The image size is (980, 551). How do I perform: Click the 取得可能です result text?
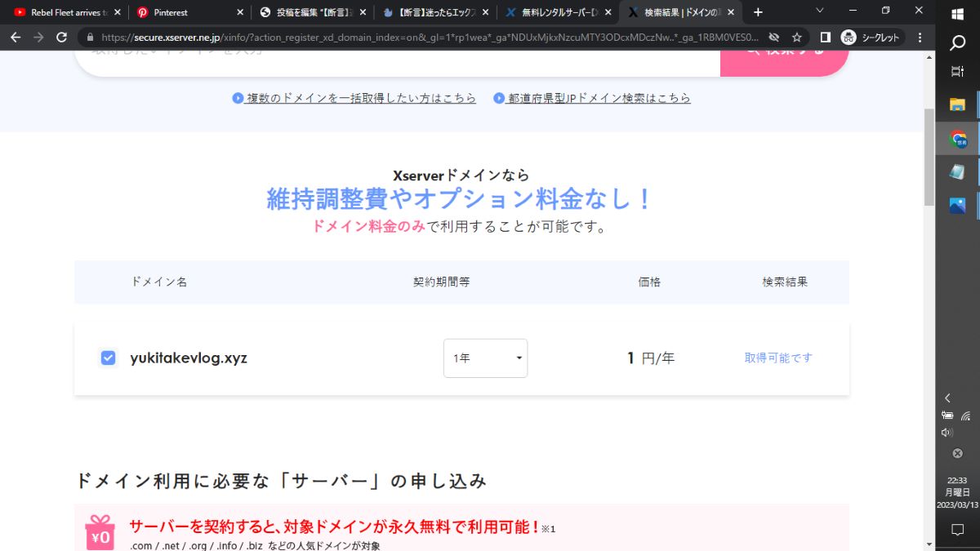tap(778, 358)
